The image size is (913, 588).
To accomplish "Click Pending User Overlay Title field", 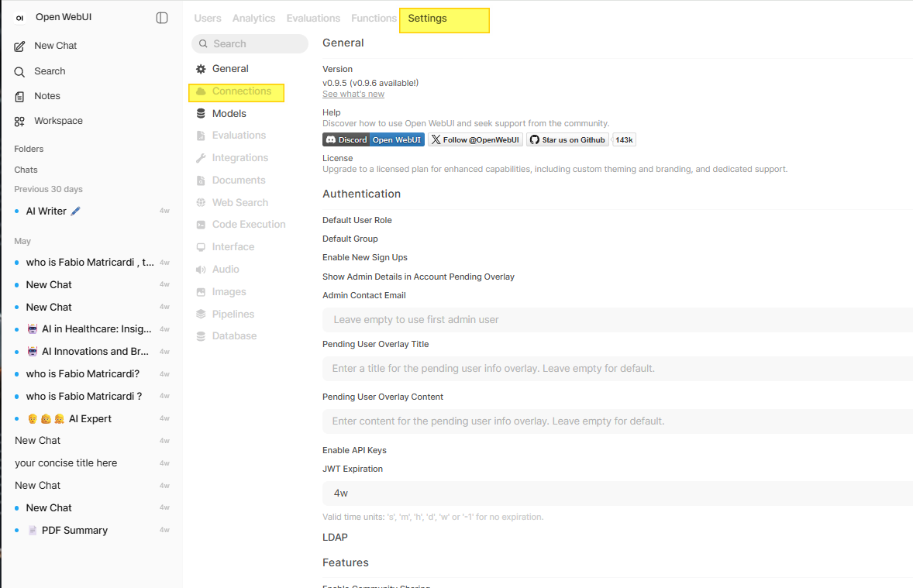I will 618,369.
